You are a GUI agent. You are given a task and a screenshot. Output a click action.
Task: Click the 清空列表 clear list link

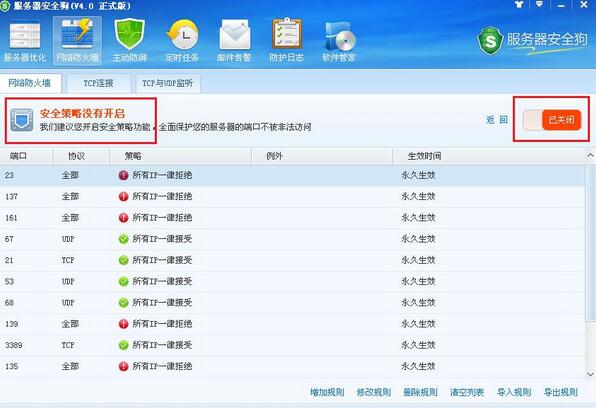coord(467,392)
